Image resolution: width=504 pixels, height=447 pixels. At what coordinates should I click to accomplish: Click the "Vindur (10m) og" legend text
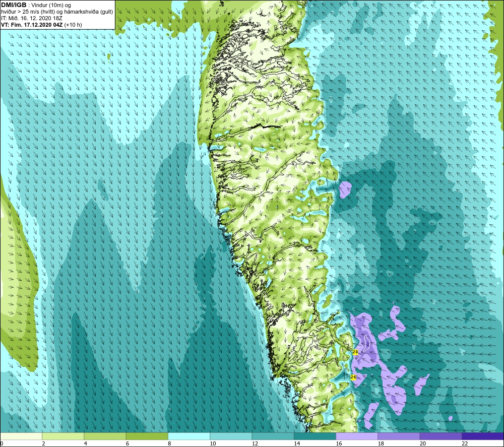[51, 6]
